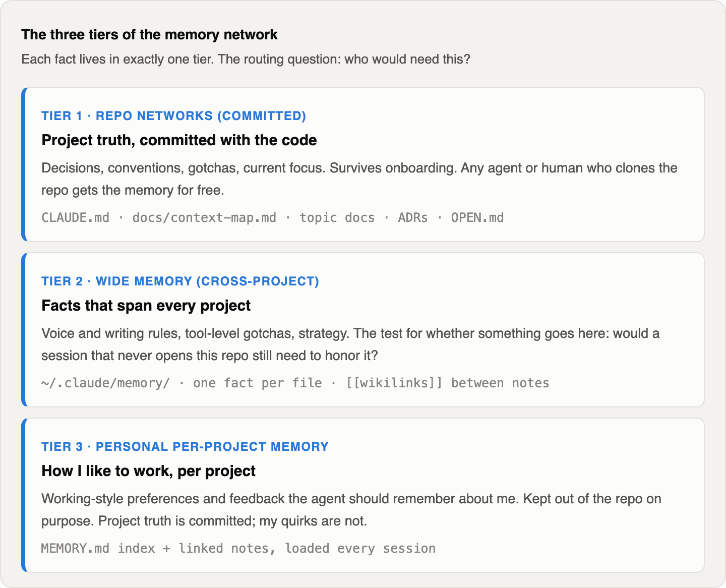Image resolution: width=726 pixels, height=588 pixels.
Task: Click the title 'The three tiers of the memory network'
Action: (149, 34)
